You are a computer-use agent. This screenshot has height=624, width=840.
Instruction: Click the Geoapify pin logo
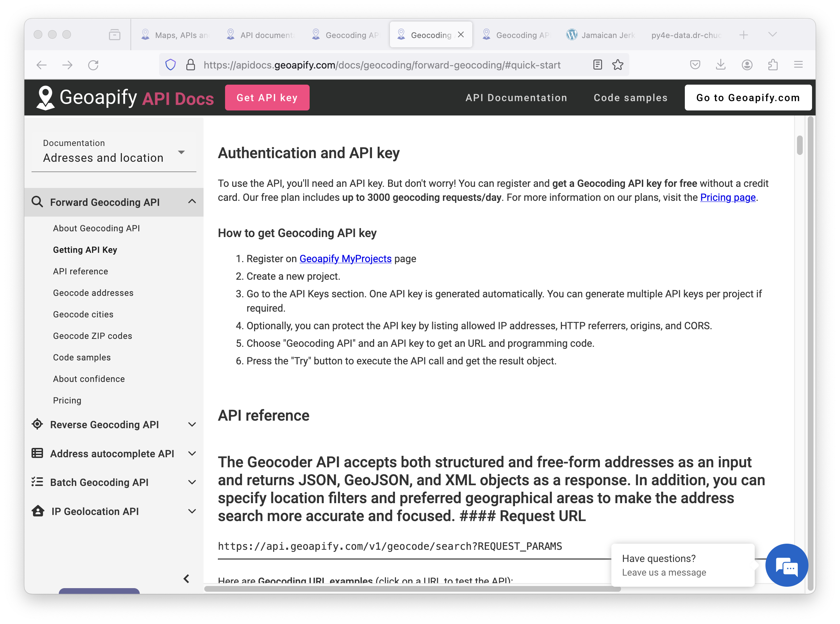click(x=46, y=98)
